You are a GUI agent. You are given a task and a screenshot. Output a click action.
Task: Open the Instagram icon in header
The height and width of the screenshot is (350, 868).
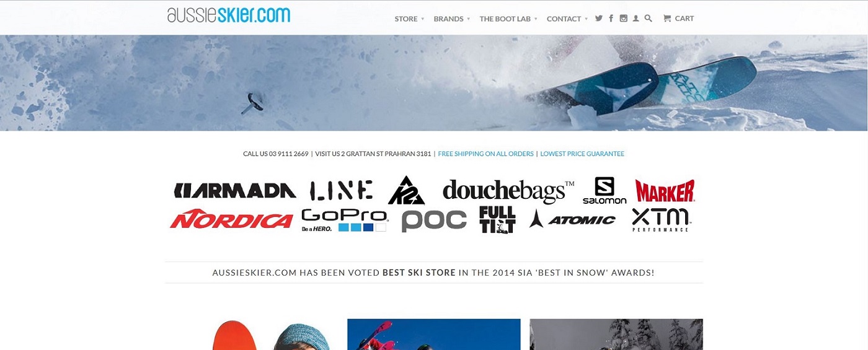(x=624, y=19)
